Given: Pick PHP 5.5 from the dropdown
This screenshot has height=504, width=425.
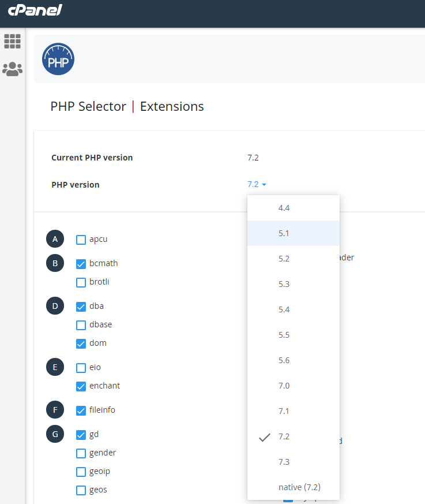Looking at the screenshot, I should point(294,335).
